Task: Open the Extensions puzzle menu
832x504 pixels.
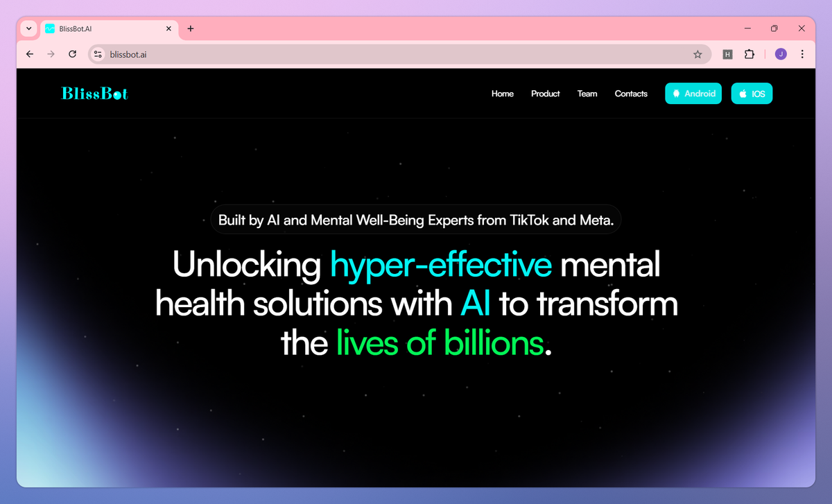Action: pos(749,54)
